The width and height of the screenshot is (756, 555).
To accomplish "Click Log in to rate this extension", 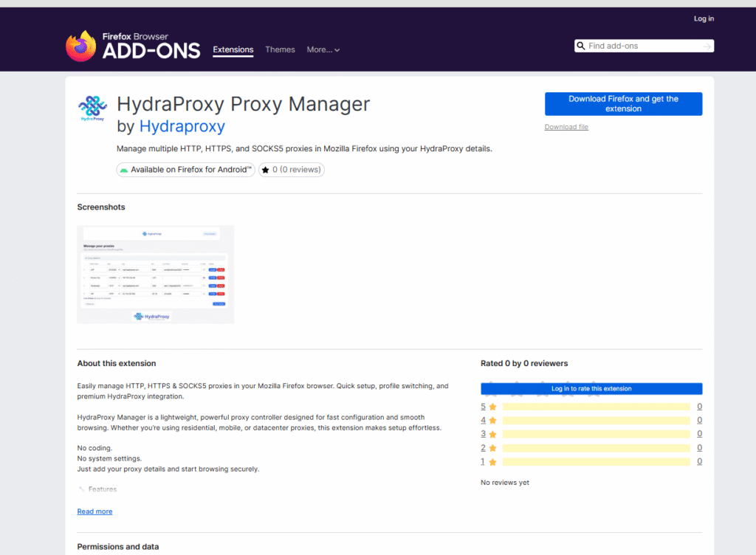I will coord(591,388).
